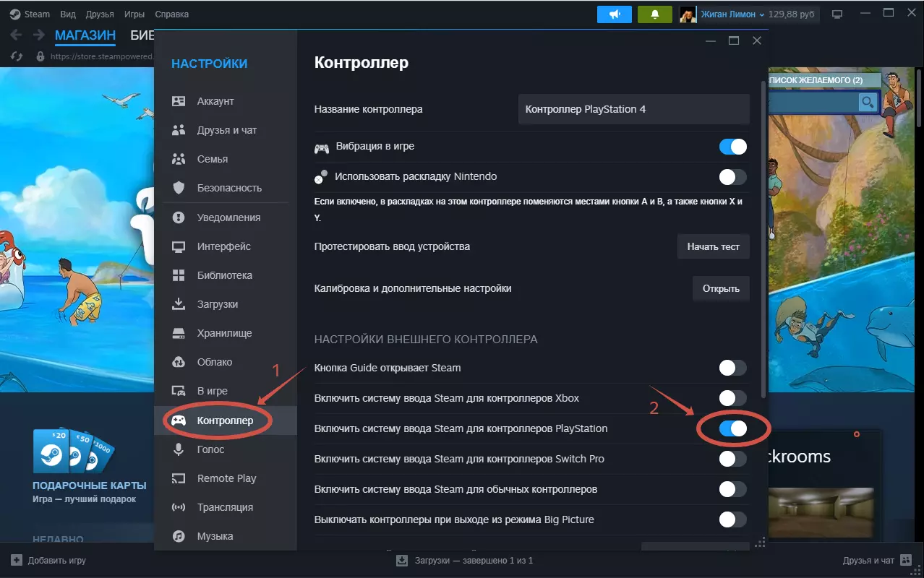Viewport: 924px width, 578px height.
Task: Select the Interface monitor icon
Action: (179, 246)
